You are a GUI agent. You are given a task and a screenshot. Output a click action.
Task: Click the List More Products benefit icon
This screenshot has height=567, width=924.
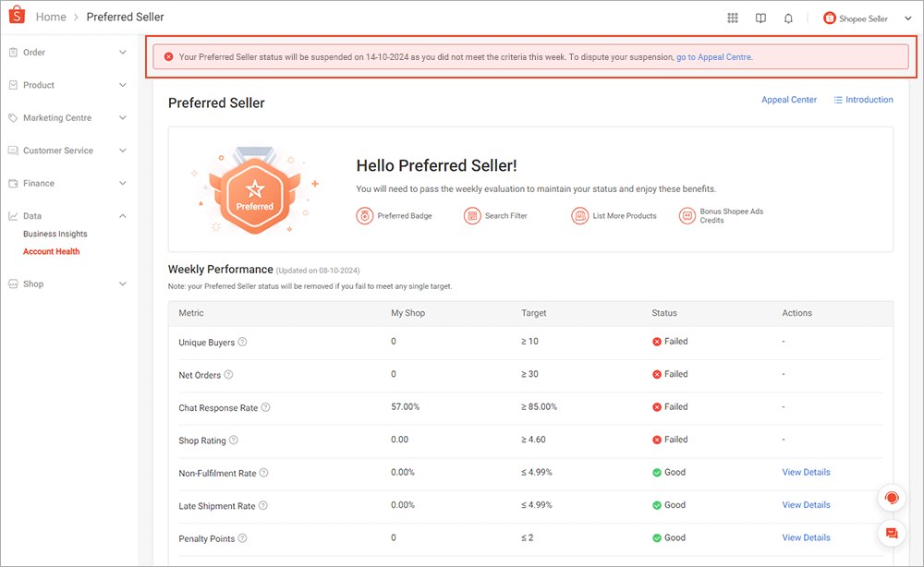pos(580,215)
